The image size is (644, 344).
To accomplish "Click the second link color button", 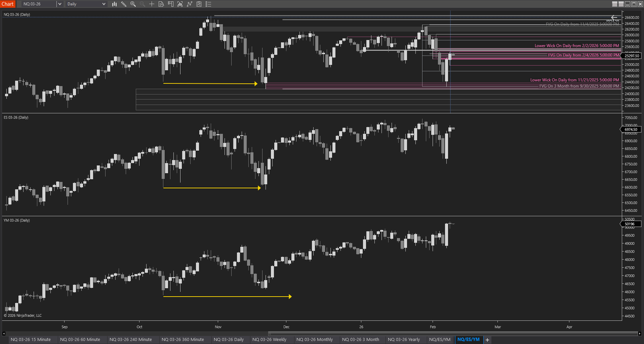I will [621, 4].
